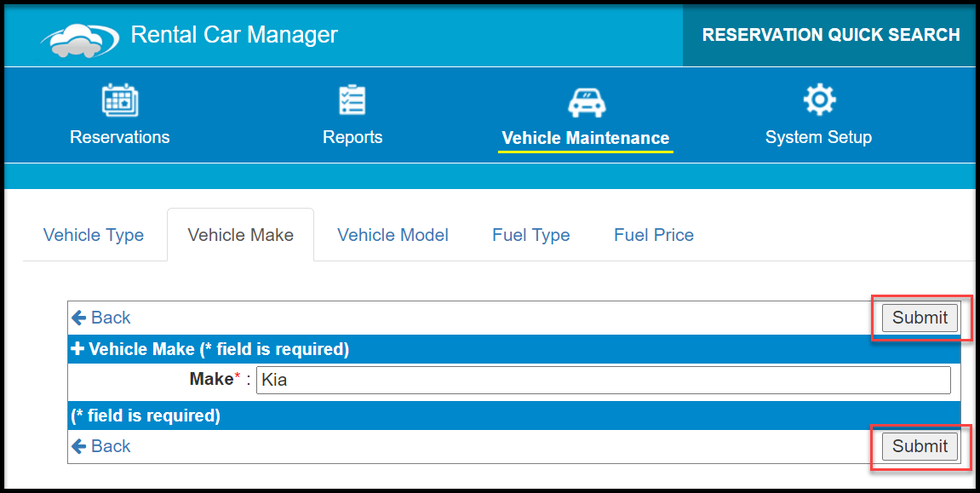Switch to the Vehicle Type tab

pos(94,235)
